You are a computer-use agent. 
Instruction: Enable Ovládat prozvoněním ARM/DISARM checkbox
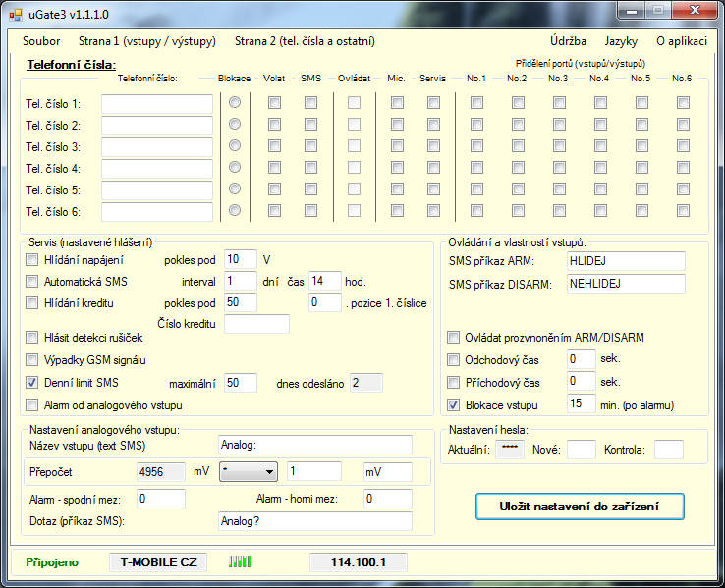click(x=453, y=337)
